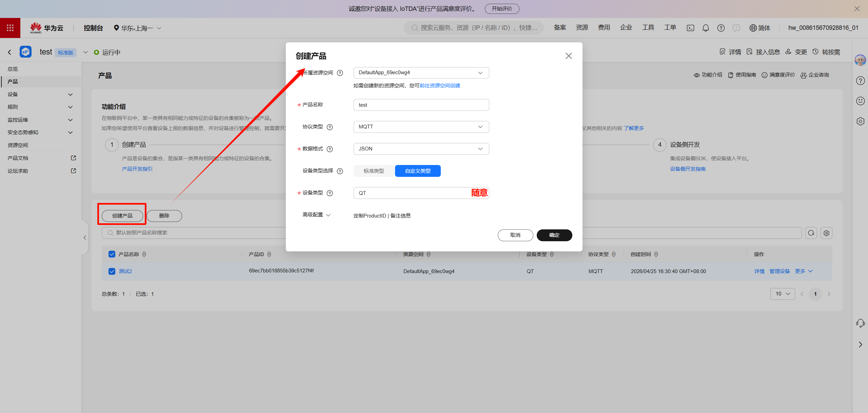This screenshot has height=413, width=868.
Task: Open customer service headset icon
Action: (860, 323)
